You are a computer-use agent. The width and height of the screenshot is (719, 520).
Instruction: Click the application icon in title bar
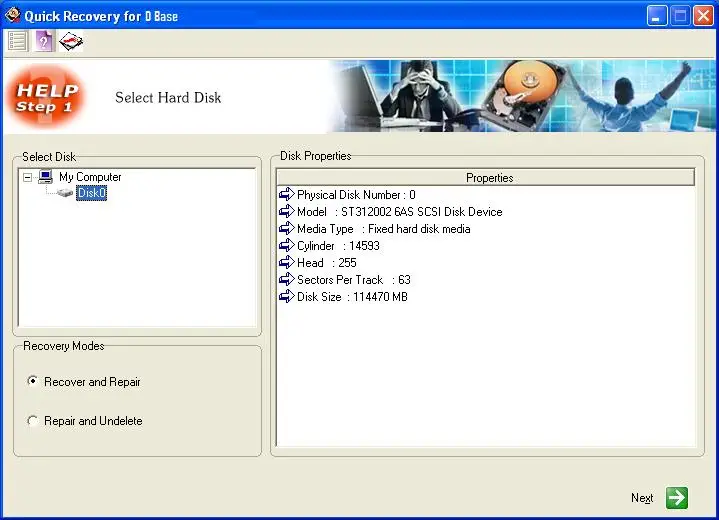tap(12, 15)
